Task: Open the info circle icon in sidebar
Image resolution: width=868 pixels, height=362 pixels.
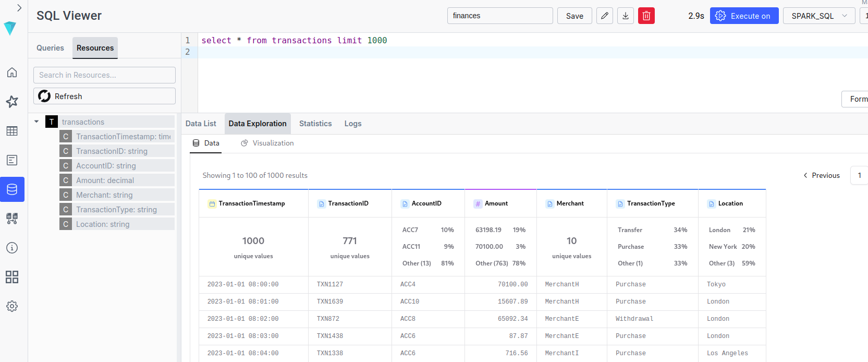Action: pos(12,248)
